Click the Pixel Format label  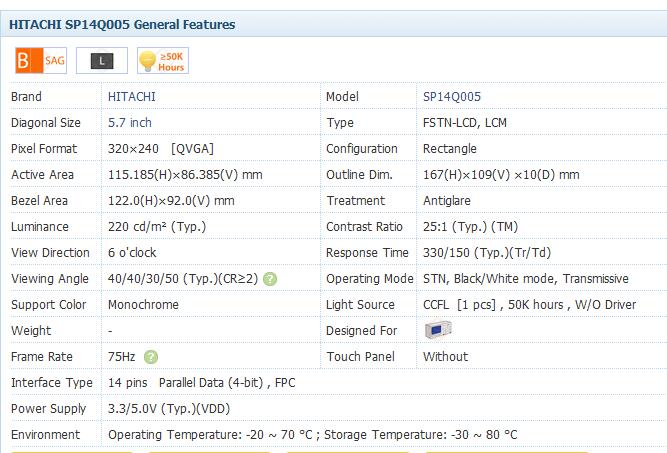[x=44, y=148]
